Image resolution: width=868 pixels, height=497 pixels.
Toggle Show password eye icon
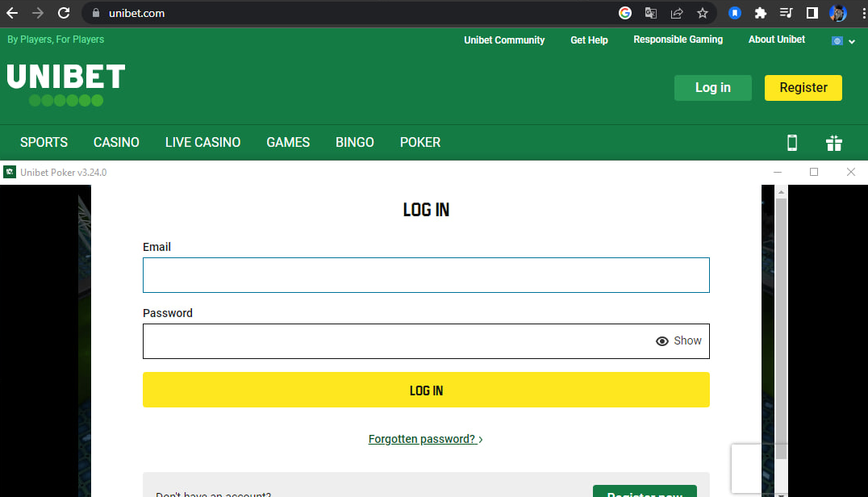click(x=662, y=341)
